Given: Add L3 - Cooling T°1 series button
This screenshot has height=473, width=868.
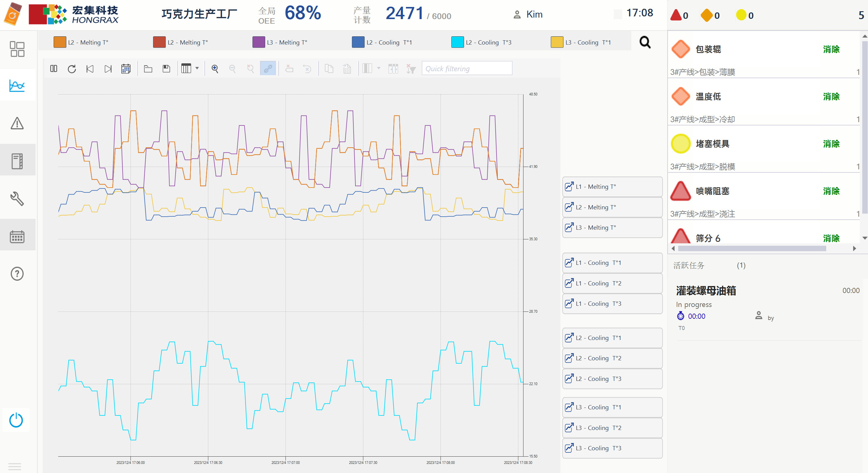Looking at the screenshot, I should [x=612, y=407].
